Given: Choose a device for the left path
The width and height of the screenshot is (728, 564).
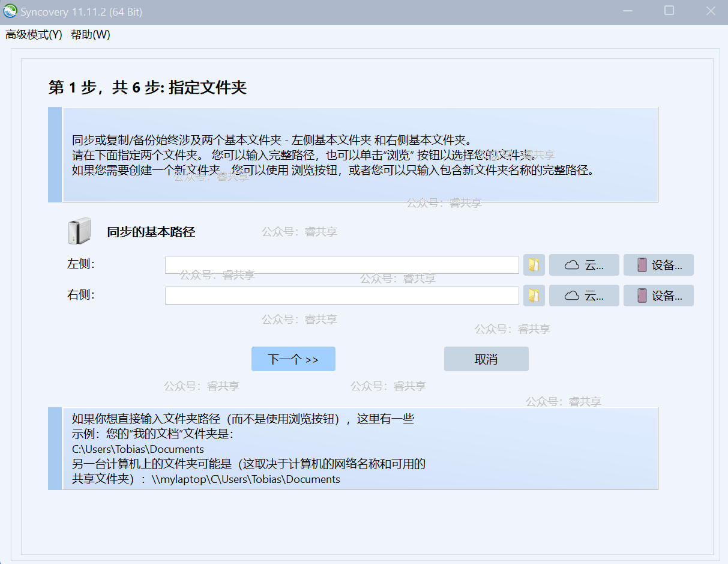Looking at the screenshot, I should pyautogui.click(x=658, y=265).
